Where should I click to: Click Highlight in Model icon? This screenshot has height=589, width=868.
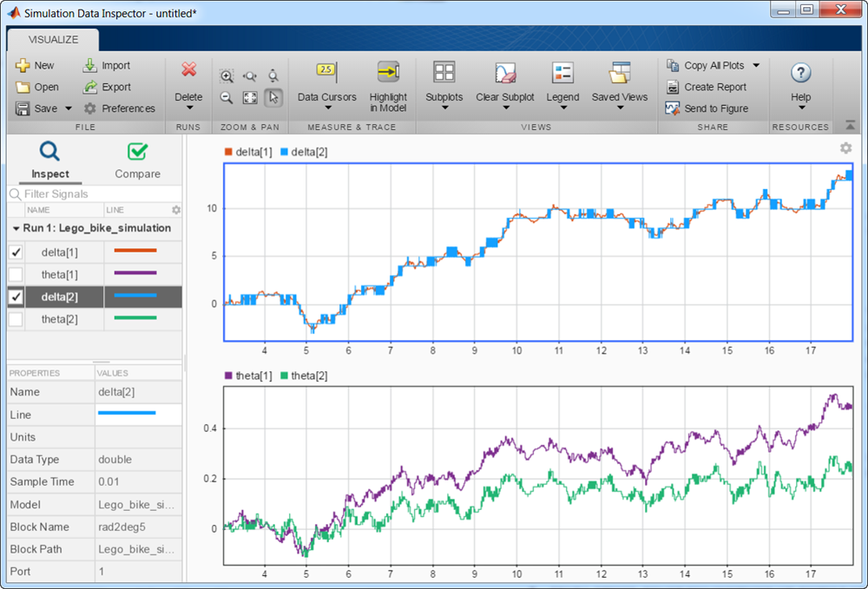(x=388, y=72)
